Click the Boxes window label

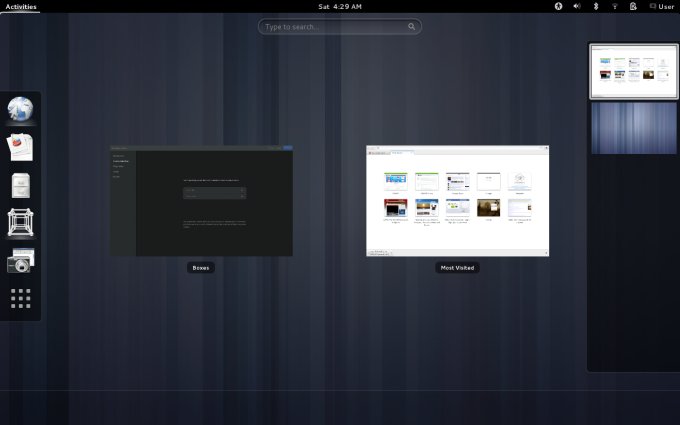pos(201,268)
